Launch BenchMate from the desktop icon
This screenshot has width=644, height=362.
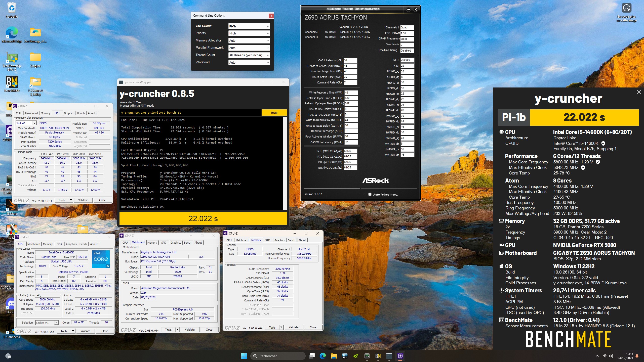(x=12, y=84)
